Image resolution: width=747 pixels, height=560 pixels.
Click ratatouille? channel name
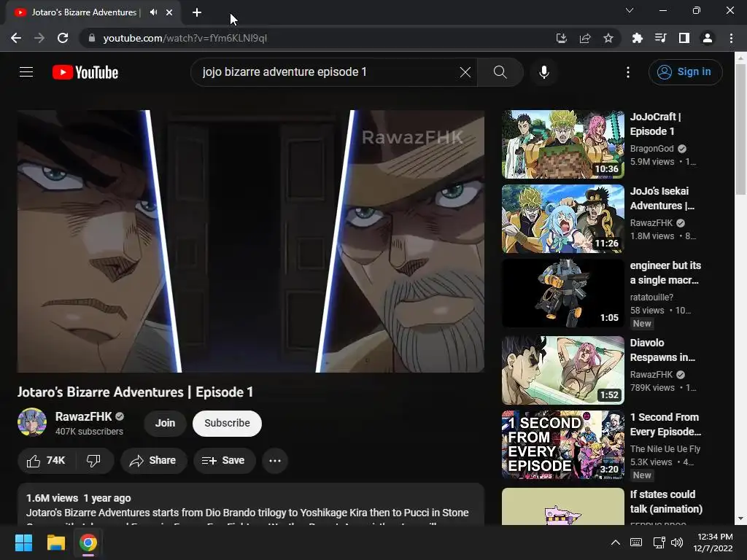point(651,297)
